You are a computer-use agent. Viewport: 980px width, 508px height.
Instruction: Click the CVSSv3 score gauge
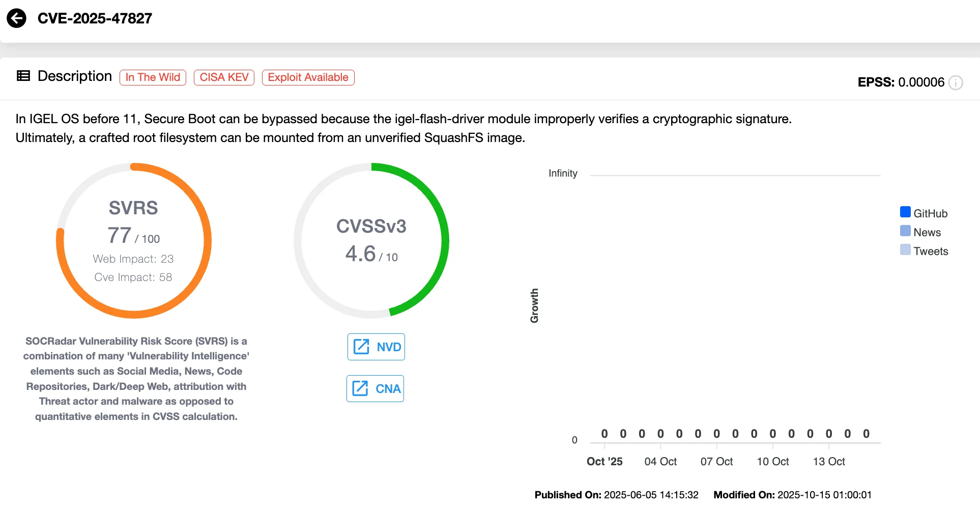pos(371,241)
